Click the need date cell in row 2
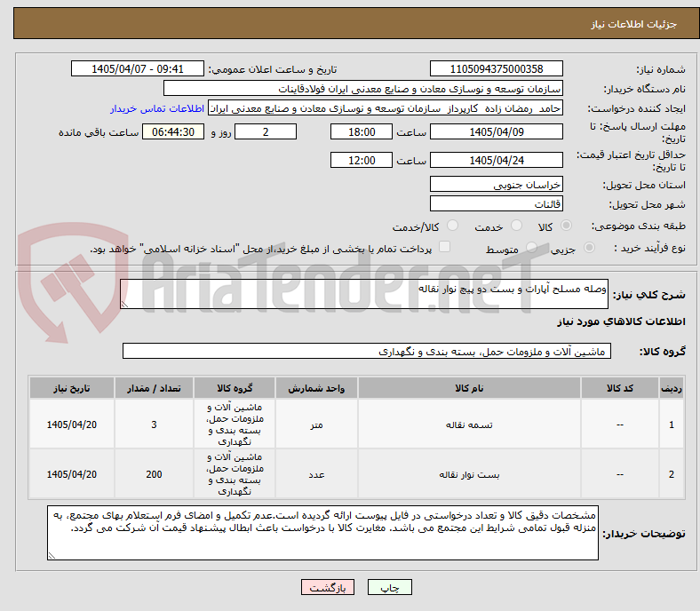Screen dimensions: 700x611 pyautogui.click(x=71, y=474)
